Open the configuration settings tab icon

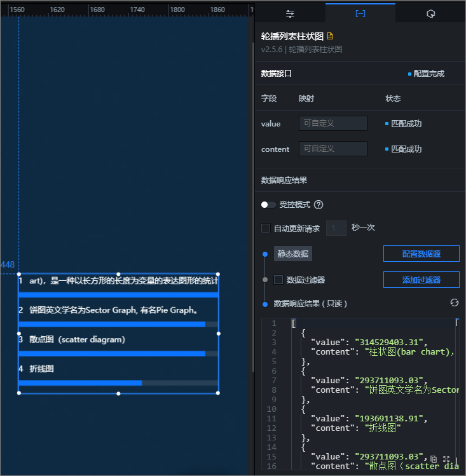(290, 13)
